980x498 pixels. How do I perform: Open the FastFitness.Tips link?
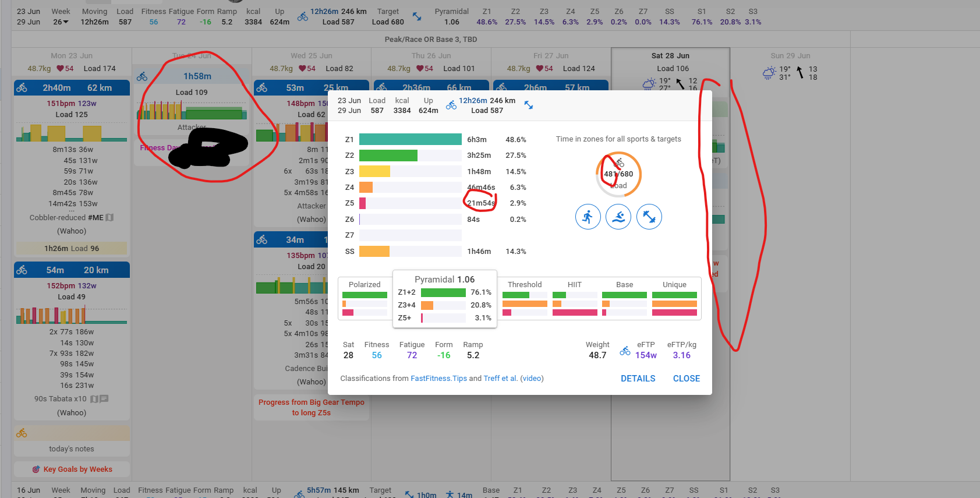[x=438, y=379]
